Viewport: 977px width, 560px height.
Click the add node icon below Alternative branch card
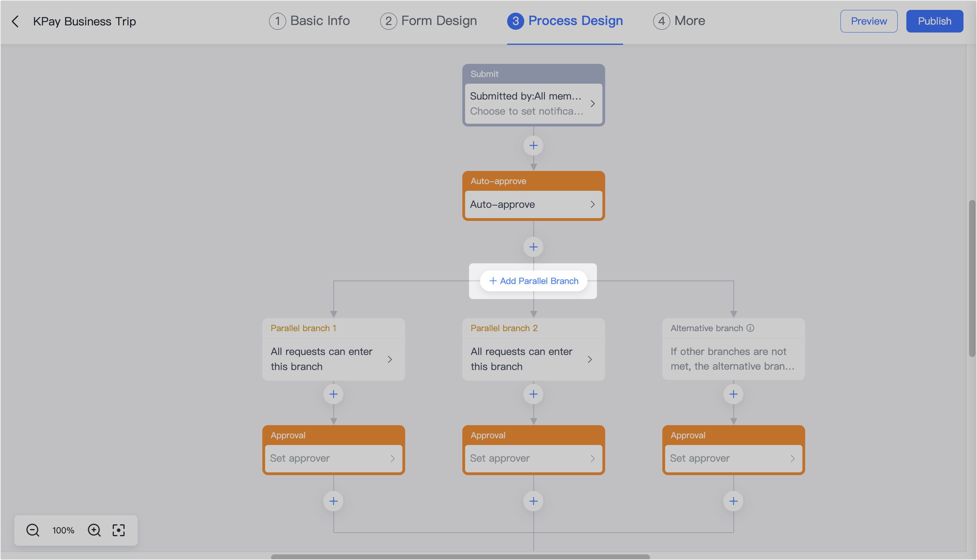[733, 394]
